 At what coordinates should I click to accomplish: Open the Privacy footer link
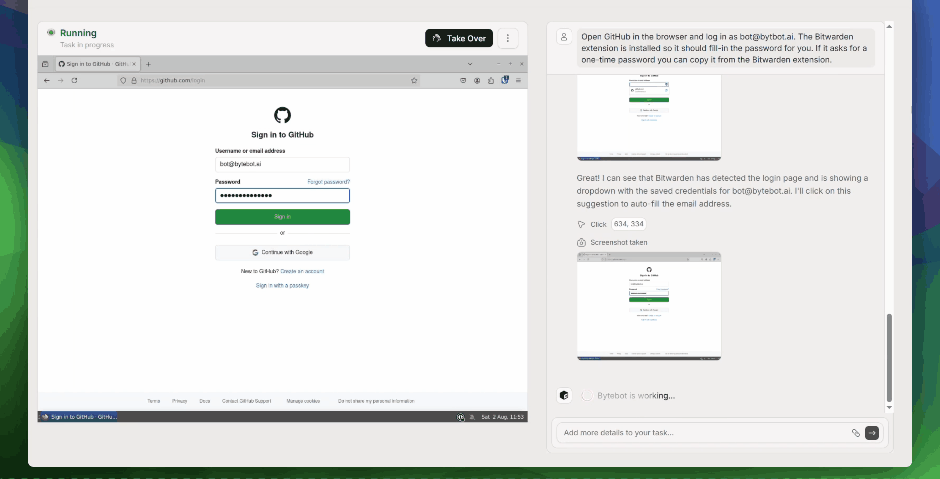click(179, 401)
